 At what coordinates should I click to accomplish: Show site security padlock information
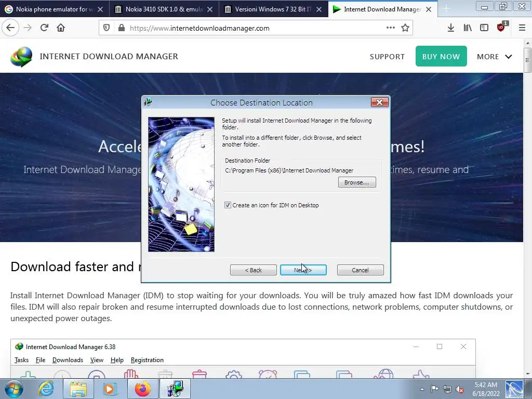click(x=122, y=28)
